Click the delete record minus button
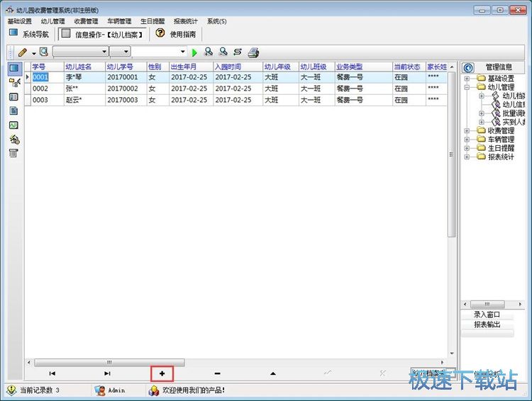This screenshot has height=401, width=532. (217, 373)
